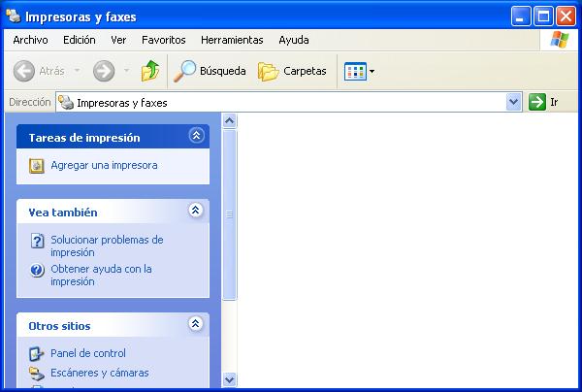
Task: Click the sidebar scrollbar down arrow
Action: (x=230, y=379)
